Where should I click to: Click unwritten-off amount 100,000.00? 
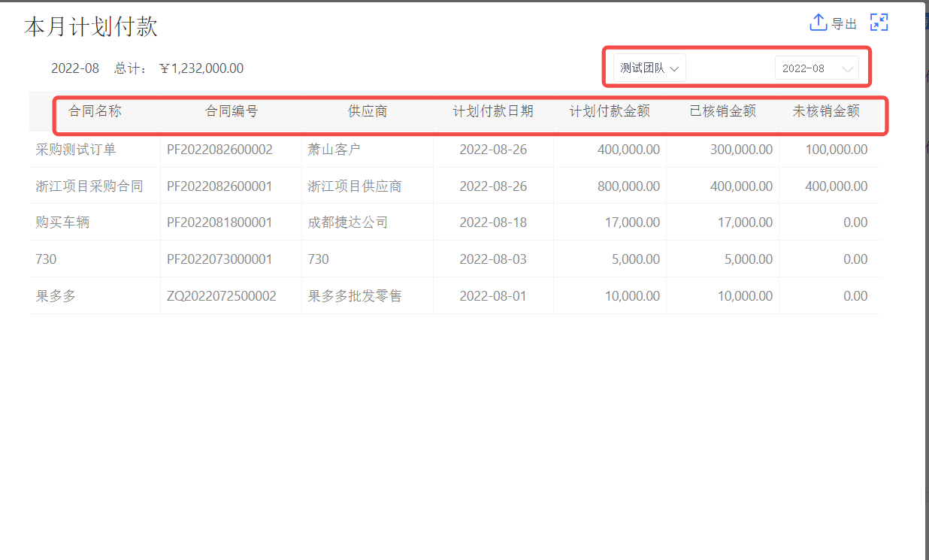point(837,150)
